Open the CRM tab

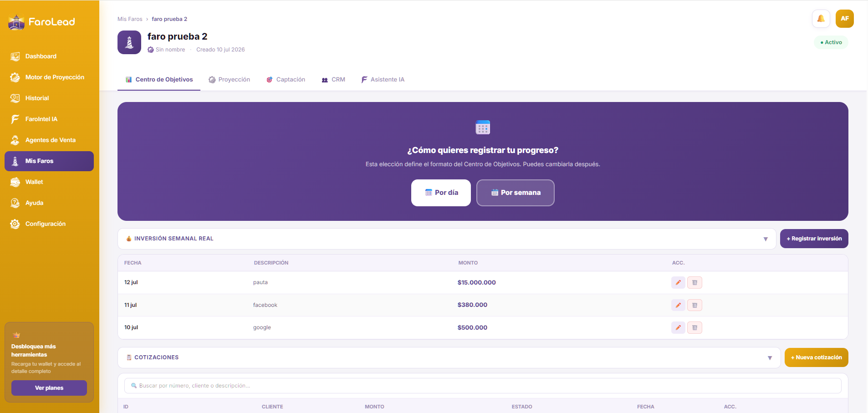pos(333,80)
